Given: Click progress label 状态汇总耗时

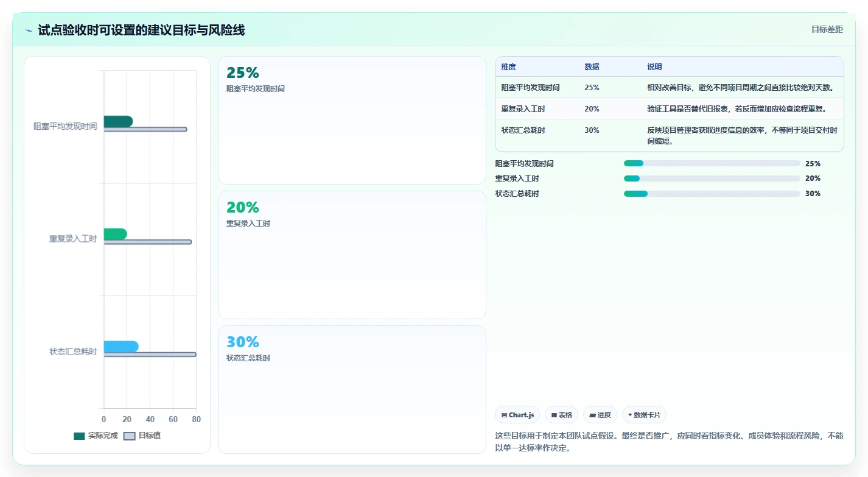Looking at the screenshot, I should [x=517, y=194].
